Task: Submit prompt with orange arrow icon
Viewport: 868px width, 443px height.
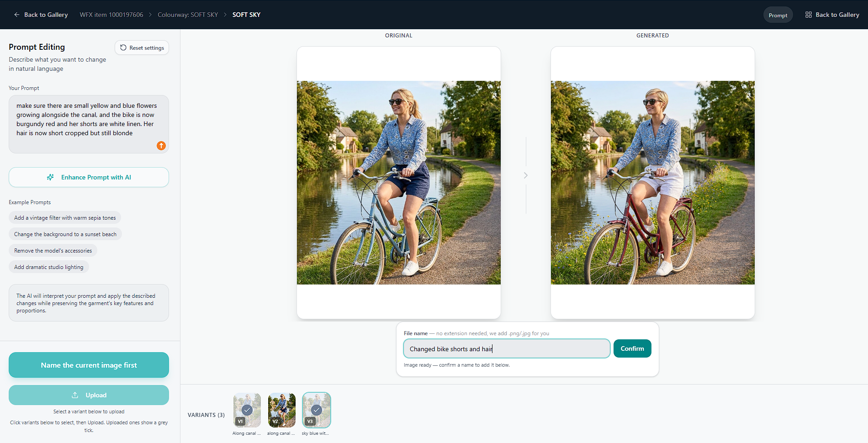Action: click(161, 146)
